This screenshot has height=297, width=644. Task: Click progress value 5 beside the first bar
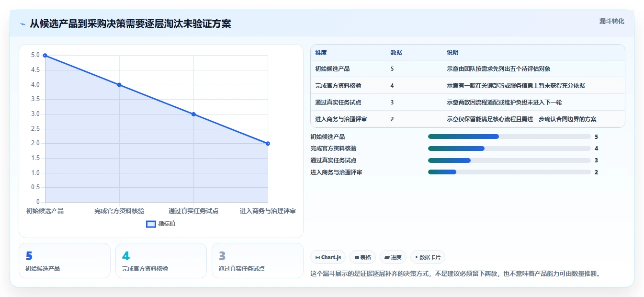[596, 137]
